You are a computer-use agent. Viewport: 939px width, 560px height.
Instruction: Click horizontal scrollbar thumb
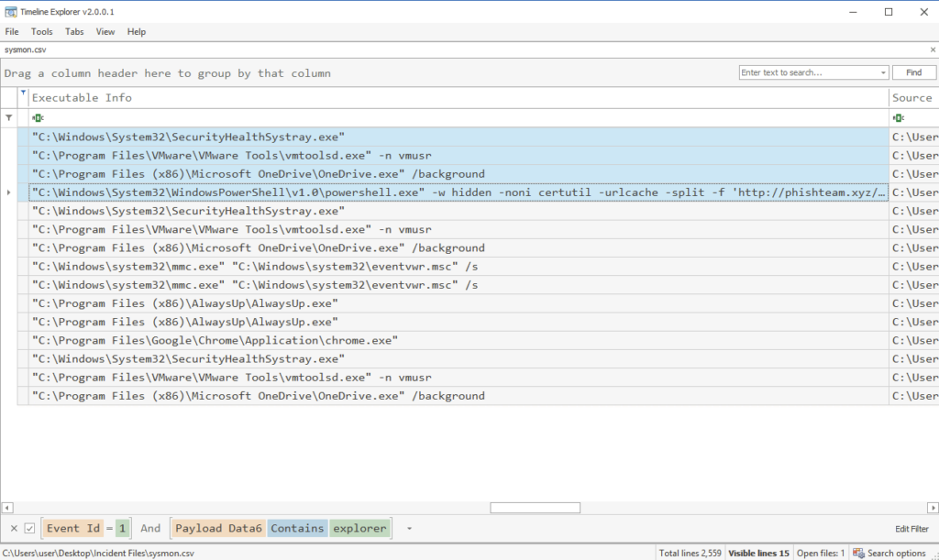tap(535, 508)
